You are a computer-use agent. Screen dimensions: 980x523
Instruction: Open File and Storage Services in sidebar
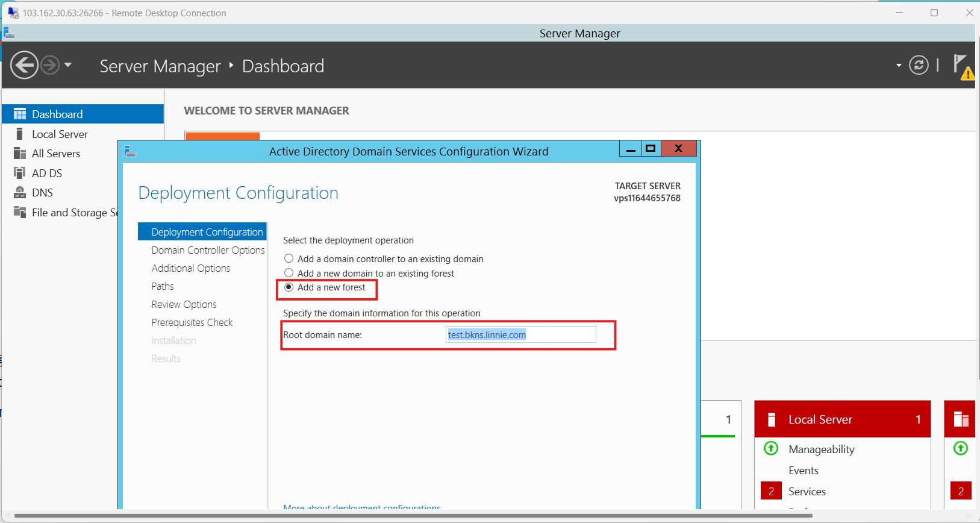click(69, 213)
